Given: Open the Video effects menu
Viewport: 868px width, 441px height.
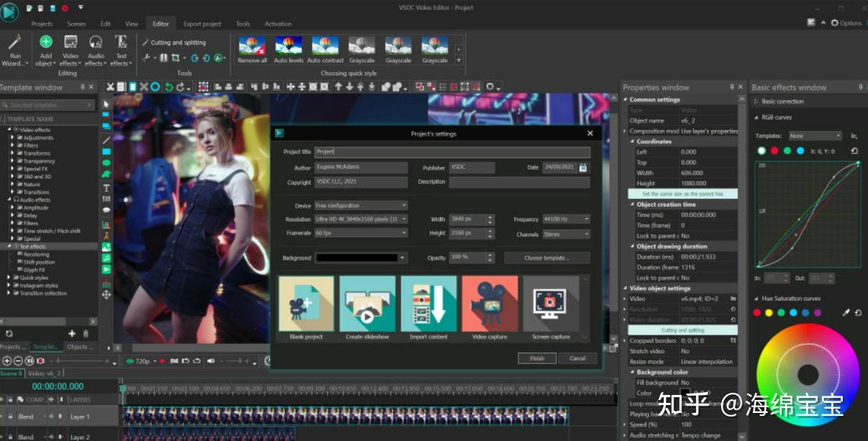Looking at the screenshot, I should point(71,50).
